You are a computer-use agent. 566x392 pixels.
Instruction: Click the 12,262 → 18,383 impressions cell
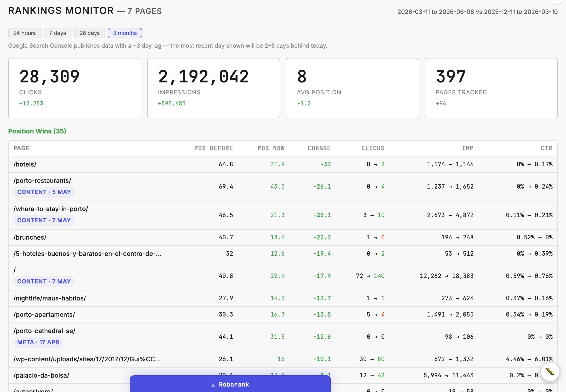[x=447, y=276]
